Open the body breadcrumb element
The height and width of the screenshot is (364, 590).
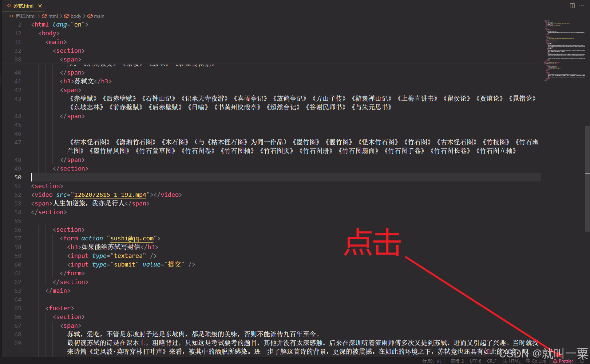coord(76,16)
